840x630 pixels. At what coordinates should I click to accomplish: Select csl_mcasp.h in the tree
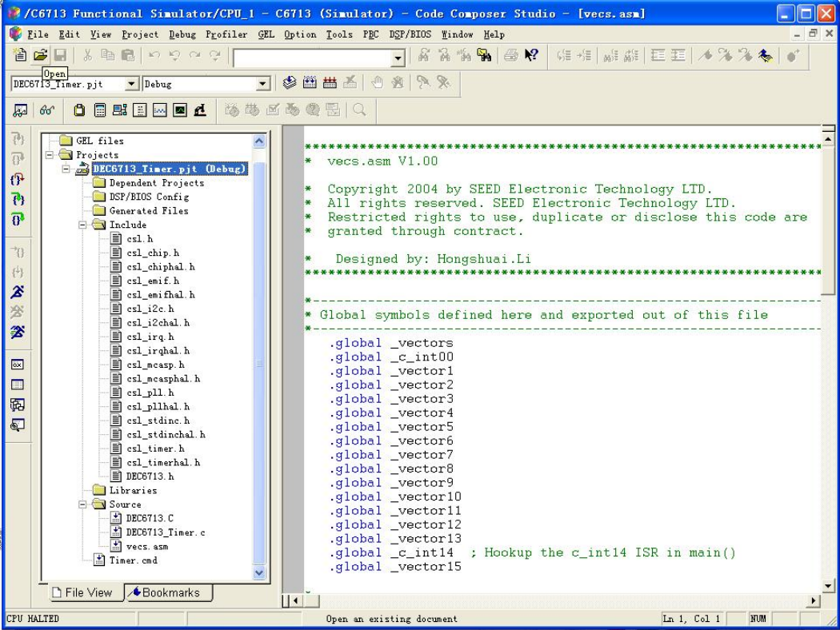155,365
